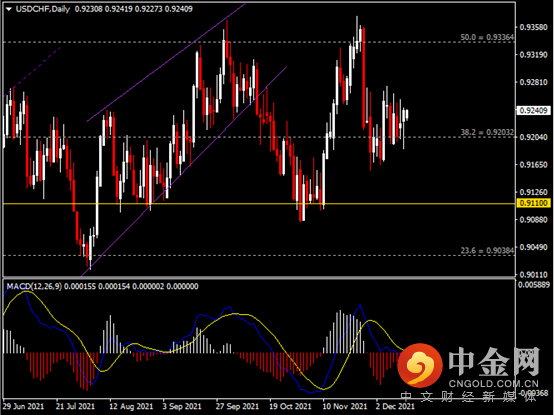Click the 38.2 = 0.92032 Fibonacci label
554x415 pixels.
[487, 132]
